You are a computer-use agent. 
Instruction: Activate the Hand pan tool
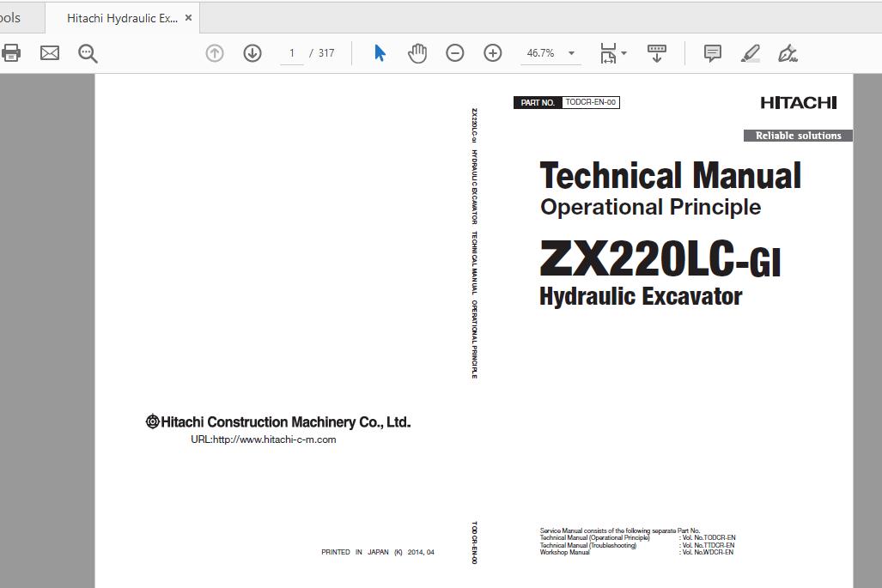[417, 53]
